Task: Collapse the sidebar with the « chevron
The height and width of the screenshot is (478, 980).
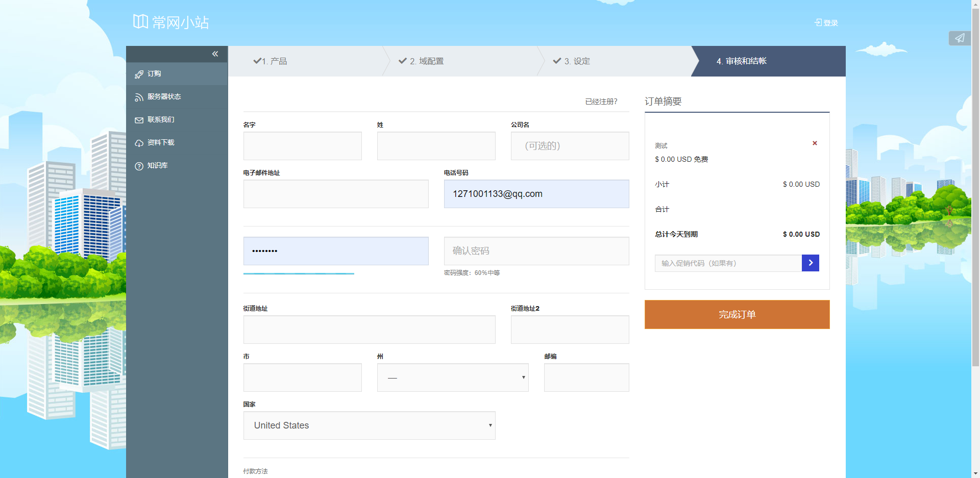Action: point(215,54)
